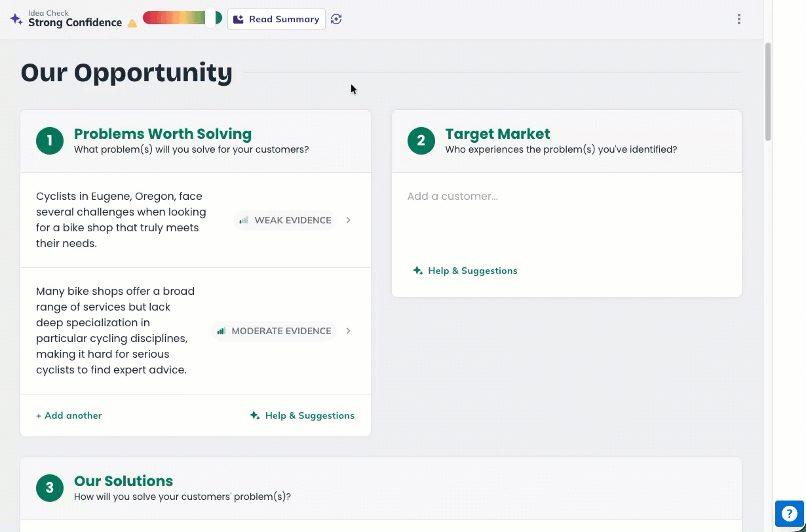806x532 pixels.
Task: Open the blue help question mark widget
Action: click(x=789, y=514)
